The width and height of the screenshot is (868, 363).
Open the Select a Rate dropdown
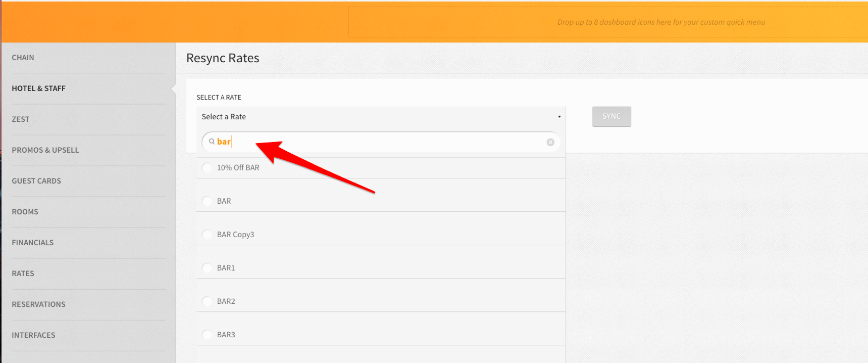pos(381,117)
